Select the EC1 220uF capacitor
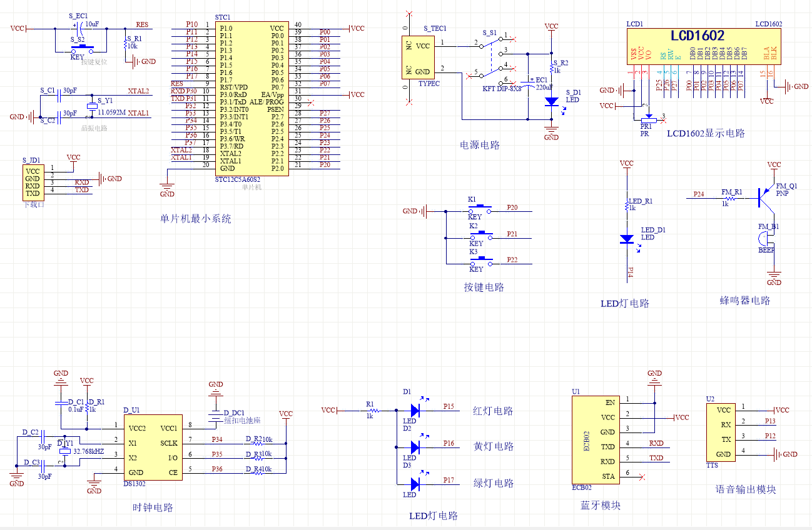This screenshot has height=530, width=812. (529, 84)
